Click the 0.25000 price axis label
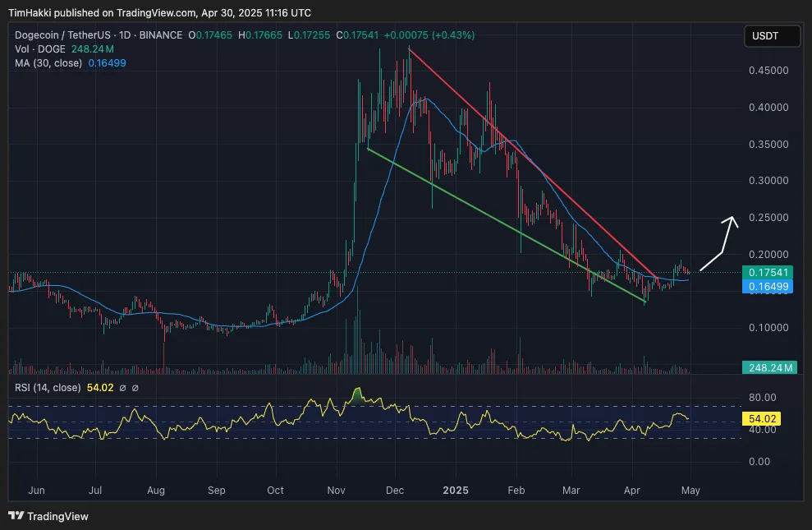812x530 pixels. 769,218
